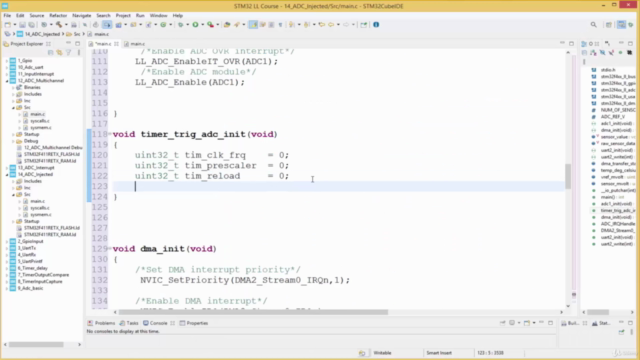Expand the 1_Gpio project node

(7, 60)
